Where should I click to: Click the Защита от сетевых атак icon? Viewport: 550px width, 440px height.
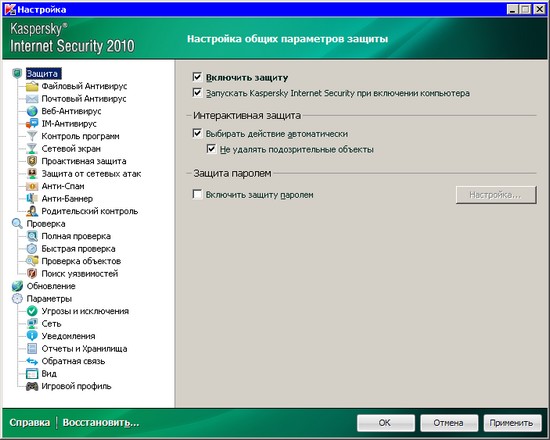(x=32, y=174)
